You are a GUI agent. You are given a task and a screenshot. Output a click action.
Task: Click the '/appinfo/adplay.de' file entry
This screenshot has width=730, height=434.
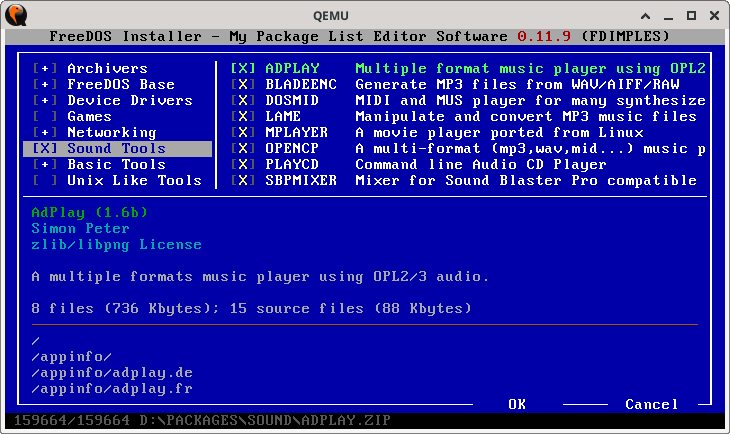click(x=112, y=373)
